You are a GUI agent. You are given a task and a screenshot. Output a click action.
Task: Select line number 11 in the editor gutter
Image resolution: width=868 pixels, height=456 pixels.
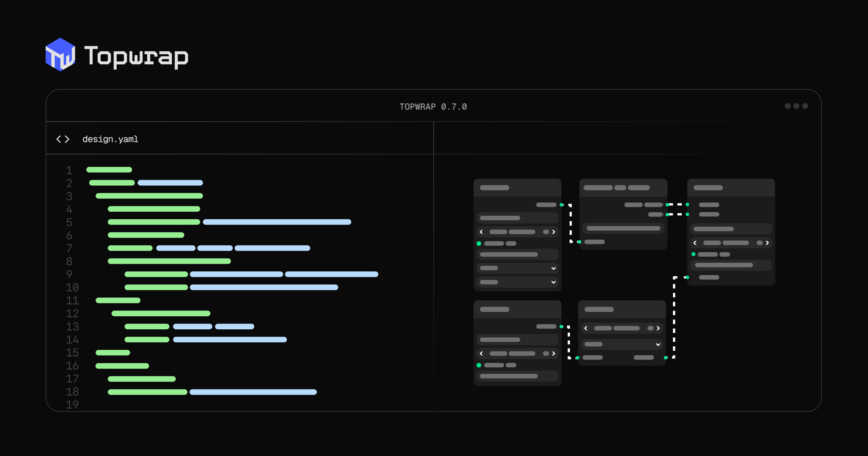(72, 300)
